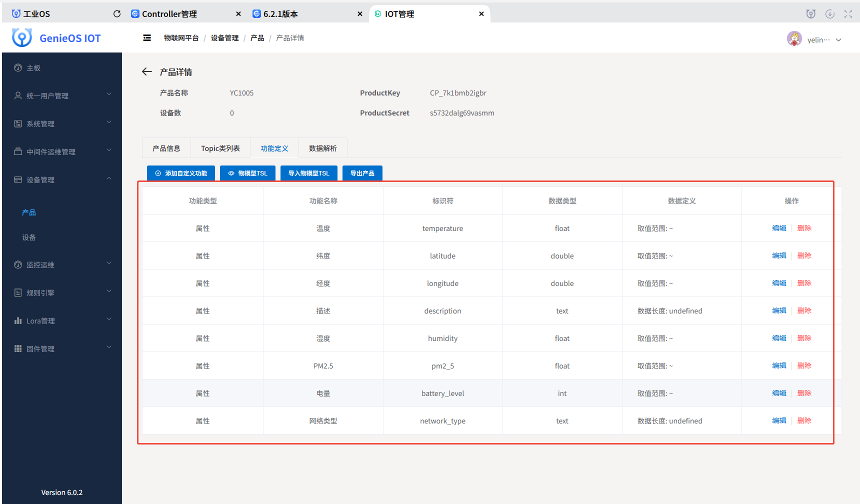
Task: Click 编辑 link for temperature row
Action: pos(778,228)
